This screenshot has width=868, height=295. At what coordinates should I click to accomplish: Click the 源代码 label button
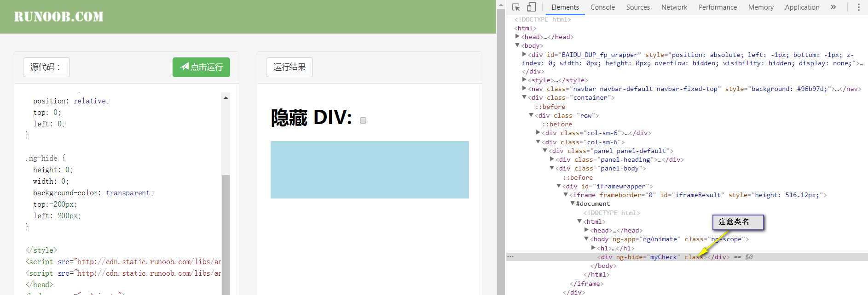click(x=46, y=67)
